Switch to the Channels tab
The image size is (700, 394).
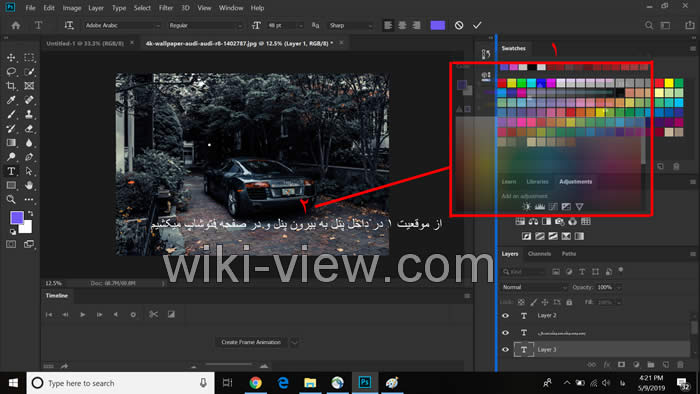[x=539, y=254]
